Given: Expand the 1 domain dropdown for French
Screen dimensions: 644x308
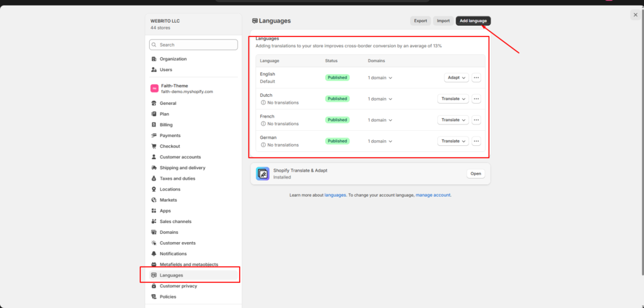Looking at the screenshot, I should point(380,120).
